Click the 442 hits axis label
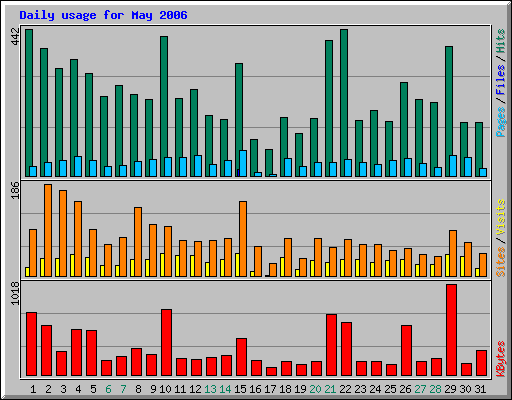This screenshot has height=400, width=512. [x=15, y=37]
